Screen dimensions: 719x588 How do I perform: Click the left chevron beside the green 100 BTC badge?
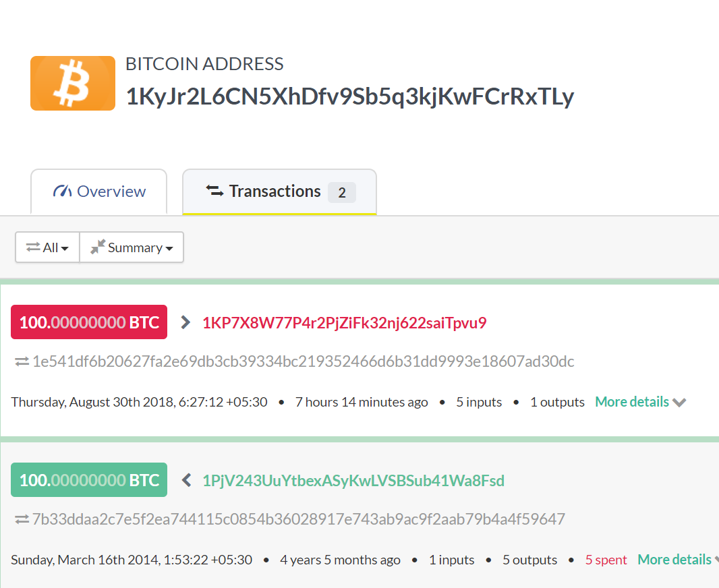[x=187, y=481]
